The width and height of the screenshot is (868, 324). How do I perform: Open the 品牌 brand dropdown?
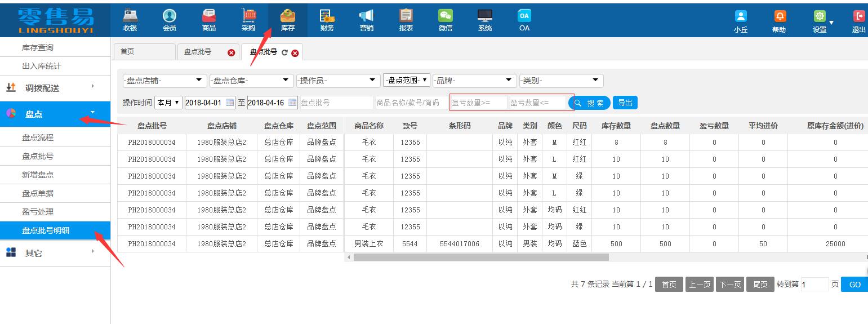(474, 81)
